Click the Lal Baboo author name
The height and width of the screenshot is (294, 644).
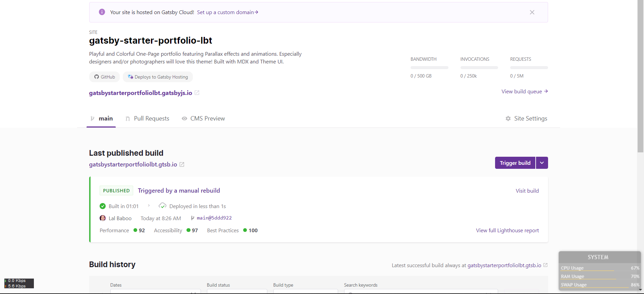point(120,218)
